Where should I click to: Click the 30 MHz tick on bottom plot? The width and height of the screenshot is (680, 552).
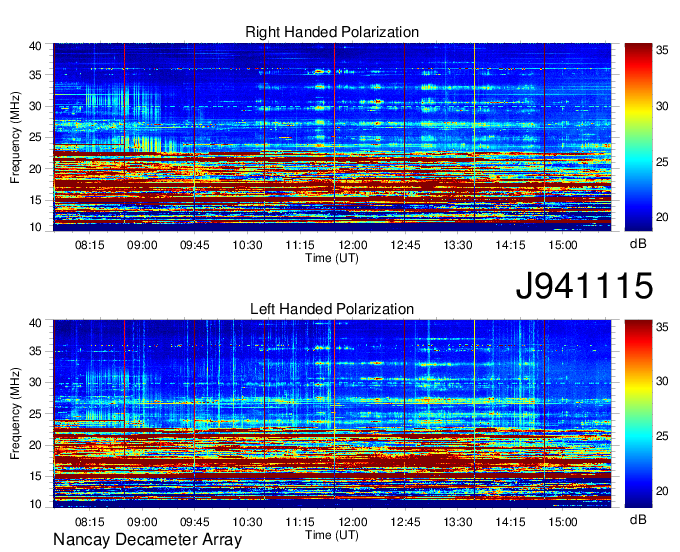[x=36, y=382]
